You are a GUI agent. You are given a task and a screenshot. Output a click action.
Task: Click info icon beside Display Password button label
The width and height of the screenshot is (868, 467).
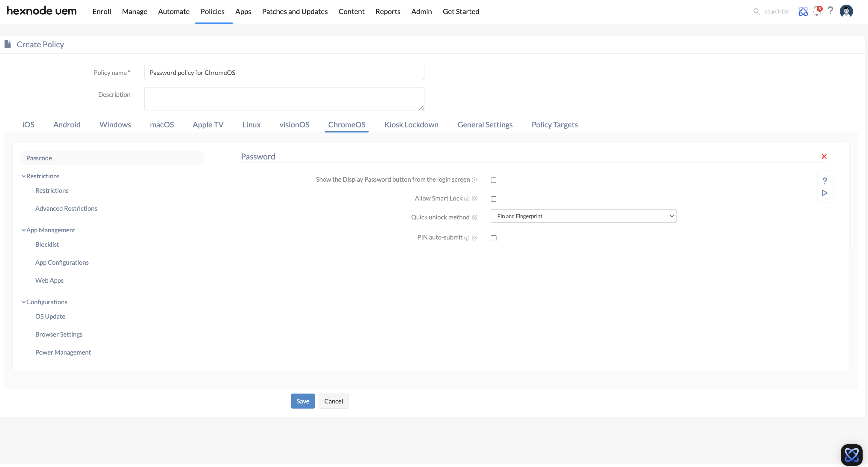click(474, 180)
